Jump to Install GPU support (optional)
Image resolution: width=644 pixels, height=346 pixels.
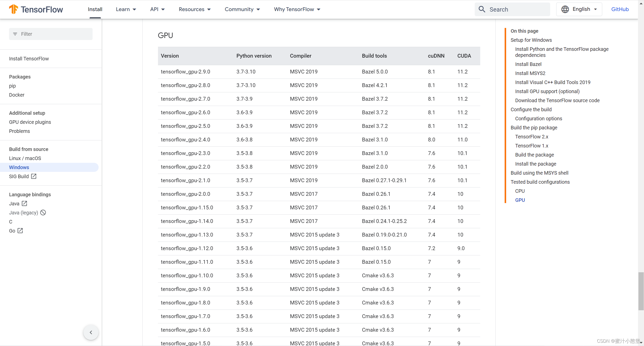tap(547, 91)
